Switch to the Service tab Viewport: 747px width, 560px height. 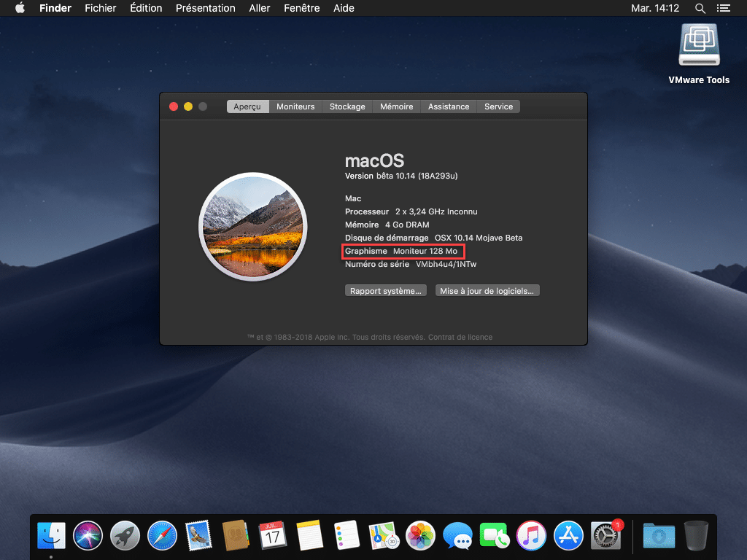point(498,106)
